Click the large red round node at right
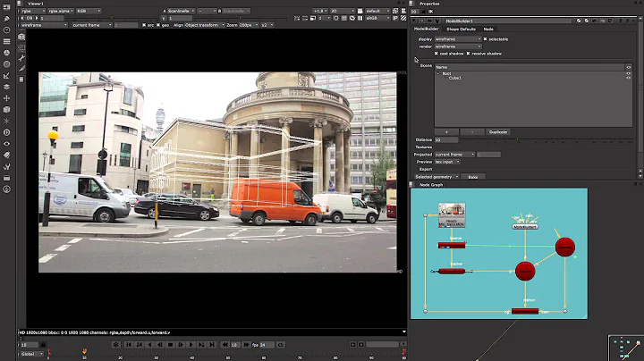 coord(564,247)
